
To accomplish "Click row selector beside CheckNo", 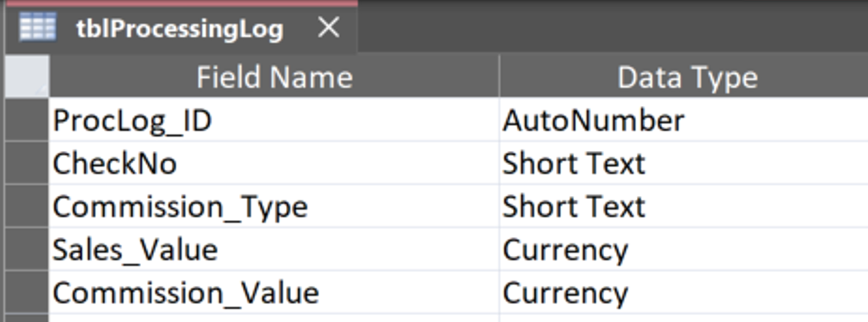I will (26, 164).
